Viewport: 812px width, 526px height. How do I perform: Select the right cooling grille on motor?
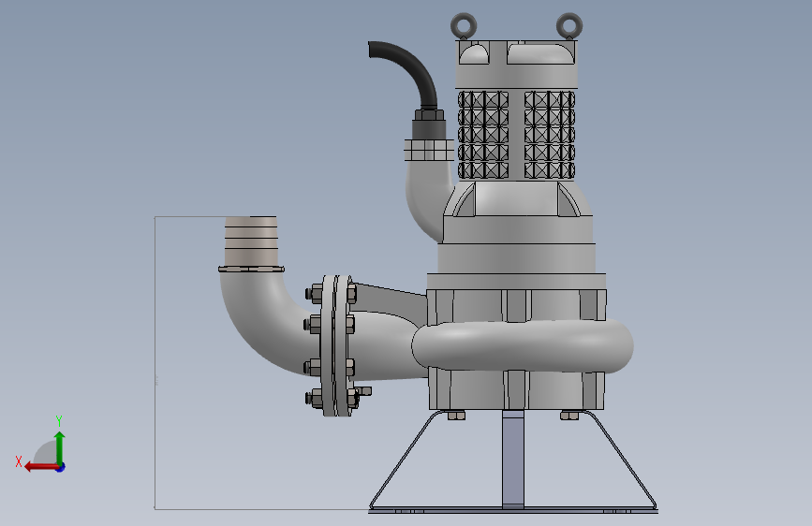point(550,135)
